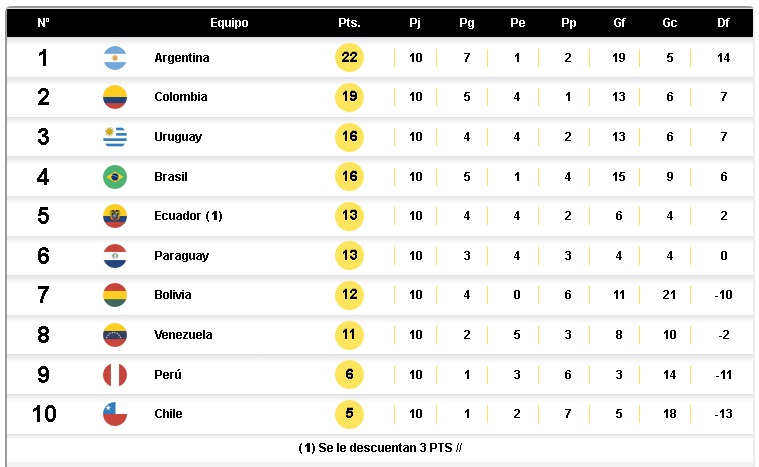Viewport: 759px width, 467px height.
Task: Click the Venezuela flag icon
Action: [115, 335]
